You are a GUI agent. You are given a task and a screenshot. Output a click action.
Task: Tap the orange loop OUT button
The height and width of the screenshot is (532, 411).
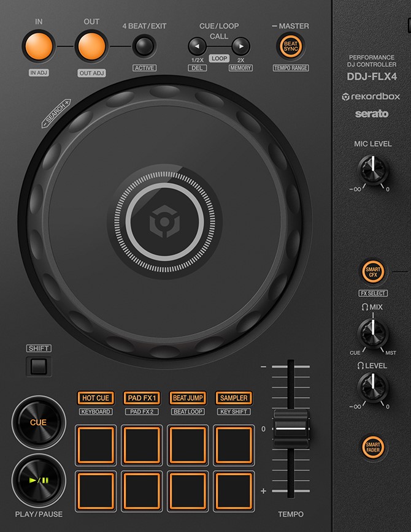(91, 46)
